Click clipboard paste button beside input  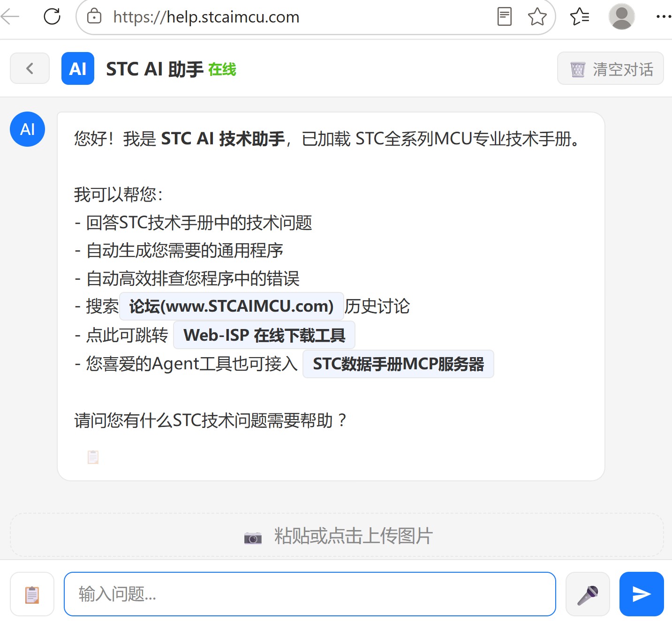pyautogui.click(x=32, y=594)
